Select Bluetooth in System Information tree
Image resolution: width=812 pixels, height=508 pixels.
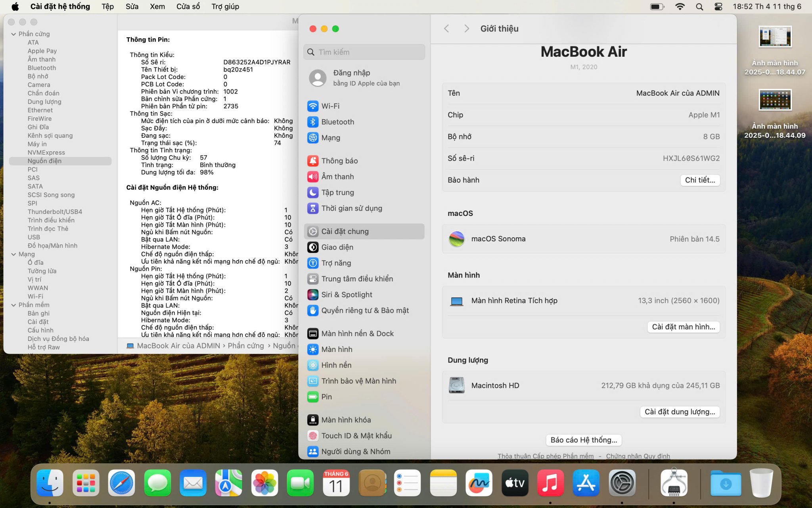coord(42,68)
